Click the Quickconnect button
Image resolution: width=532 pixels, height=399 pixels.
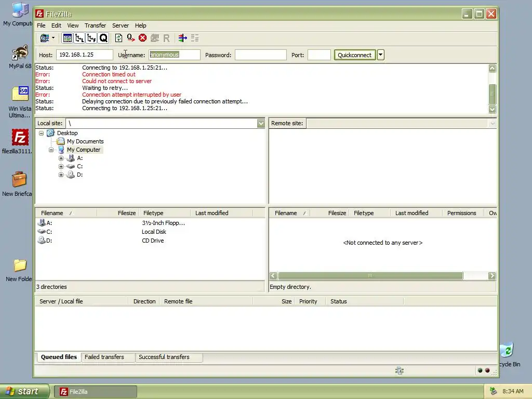[354, 55]
